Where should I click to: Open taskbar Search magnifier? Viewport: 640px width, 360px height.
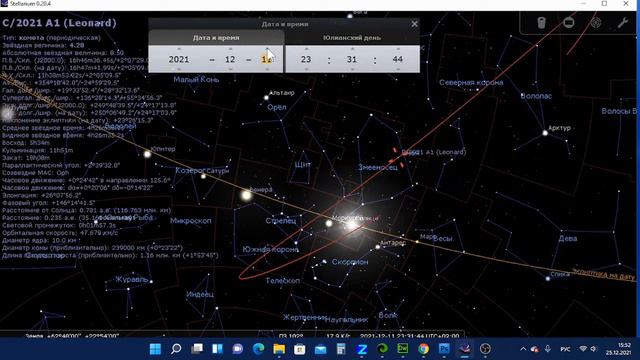pyautogui.click(x=176, y=349)
